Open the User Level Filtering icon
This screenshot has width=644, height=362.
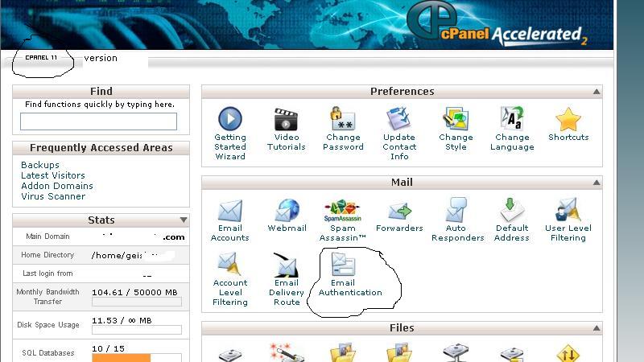pos(568,210)
